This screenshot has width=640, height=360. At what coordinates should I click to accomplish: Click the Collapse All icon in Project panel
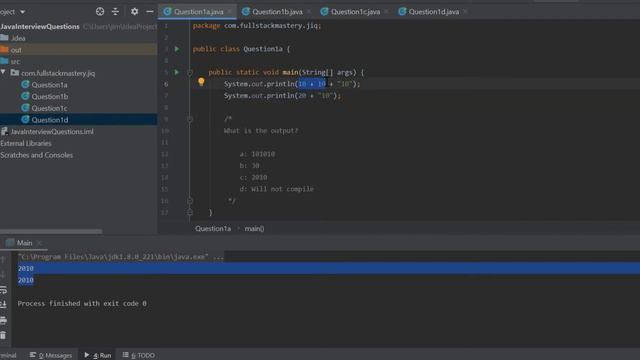click(116, 12)
